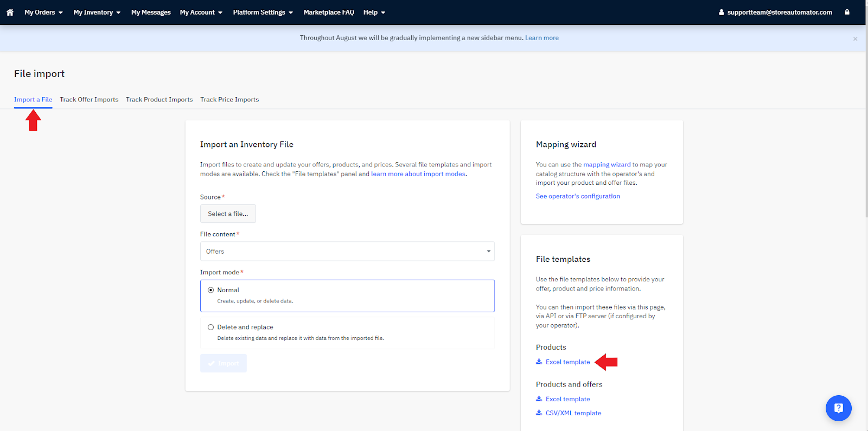Open See operator's configuration link
Screen dimensions: 868x431
tap(578, 196)
